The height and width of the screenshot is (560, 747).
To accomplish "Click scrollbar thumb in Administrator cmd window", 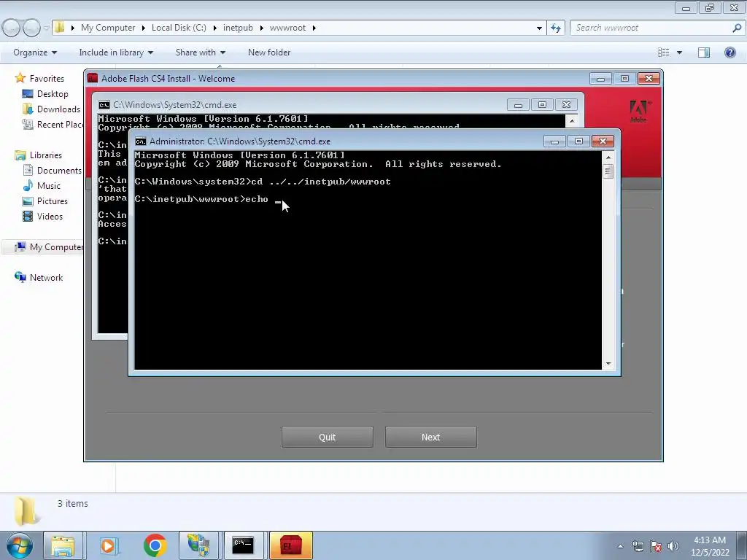I will 608,171.
